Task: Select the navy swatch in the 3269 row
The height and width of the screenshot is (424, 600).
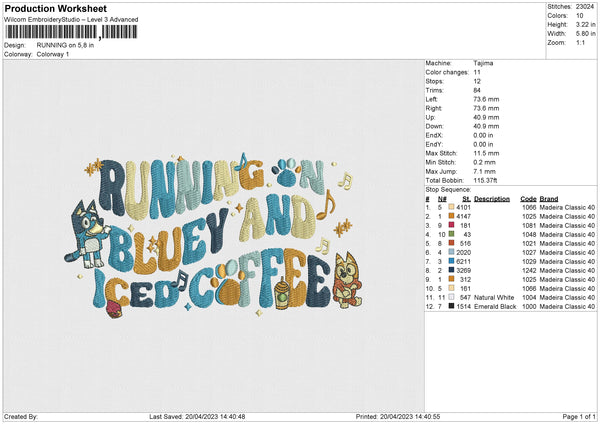Action: 451,270
